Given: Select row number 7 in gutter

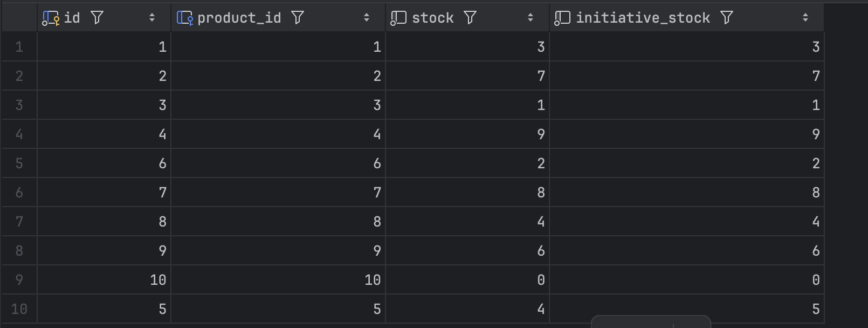Looking at the screenshot, I should click(19, 222).
